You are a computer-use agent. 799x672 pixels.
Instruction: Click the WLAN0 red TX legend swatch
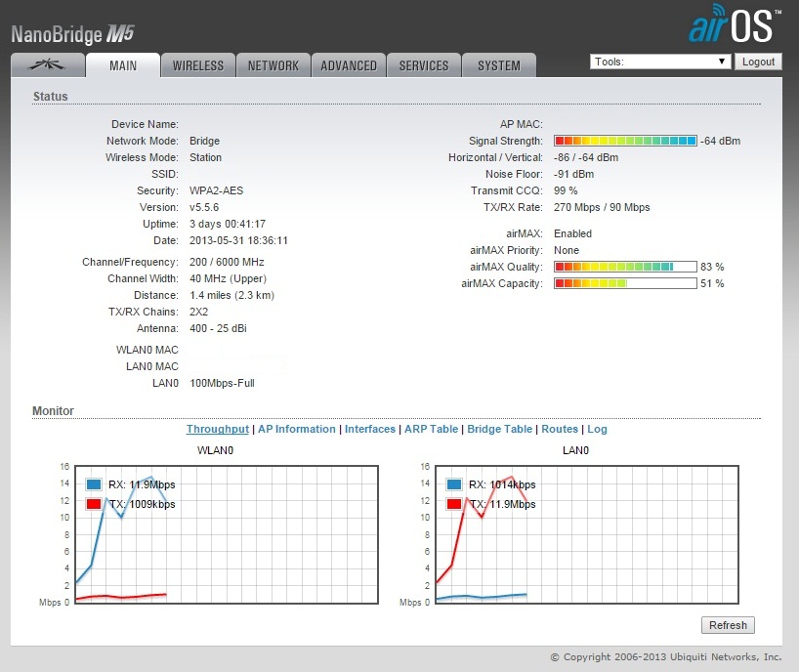(93, 504)
